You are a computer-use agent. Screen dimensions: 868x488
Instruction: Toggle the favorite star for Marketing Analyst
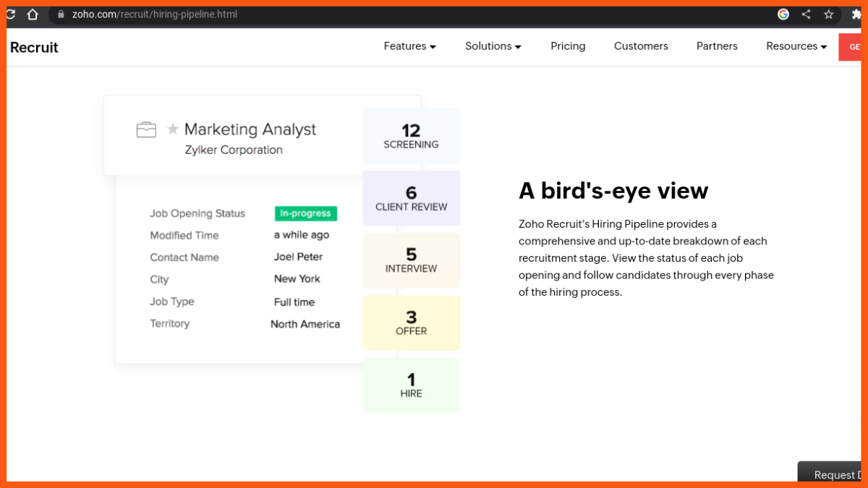click(173, 129)
